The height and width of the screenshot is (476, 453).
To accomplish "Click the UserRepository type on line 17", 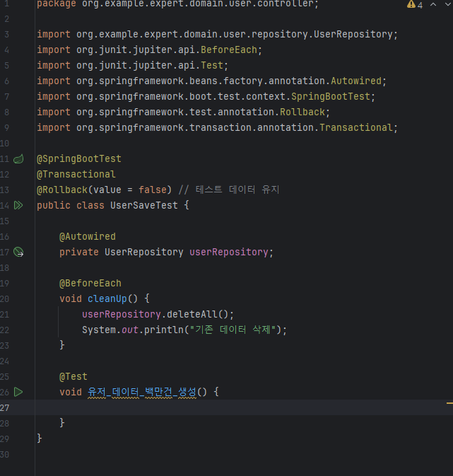I will [x=144, y=252].
